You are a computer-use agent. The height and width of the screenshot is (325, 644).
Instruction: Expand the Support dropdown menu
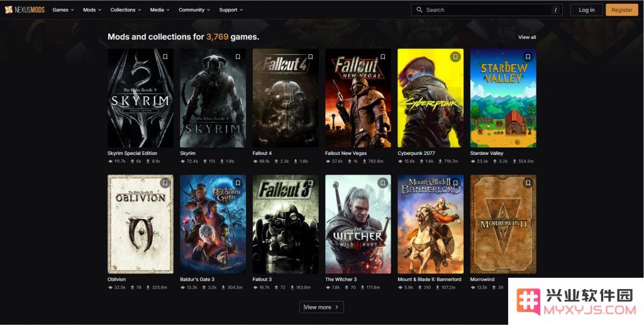(x=231, y=10)
